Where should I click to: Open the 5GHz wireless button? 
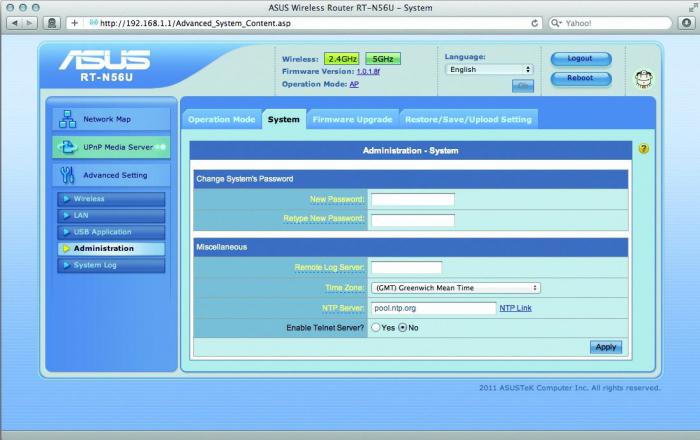coord(383,59)
